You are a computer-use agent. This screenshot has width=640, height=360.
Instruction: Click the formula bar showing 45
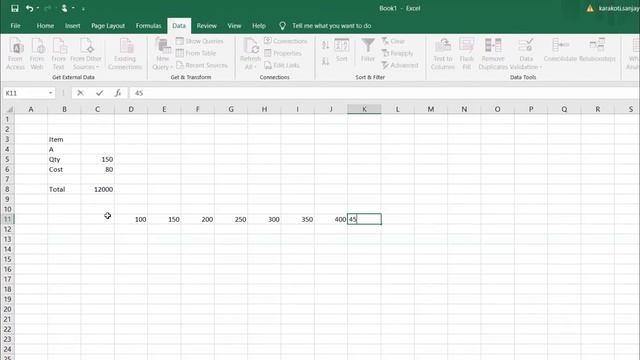384,93
